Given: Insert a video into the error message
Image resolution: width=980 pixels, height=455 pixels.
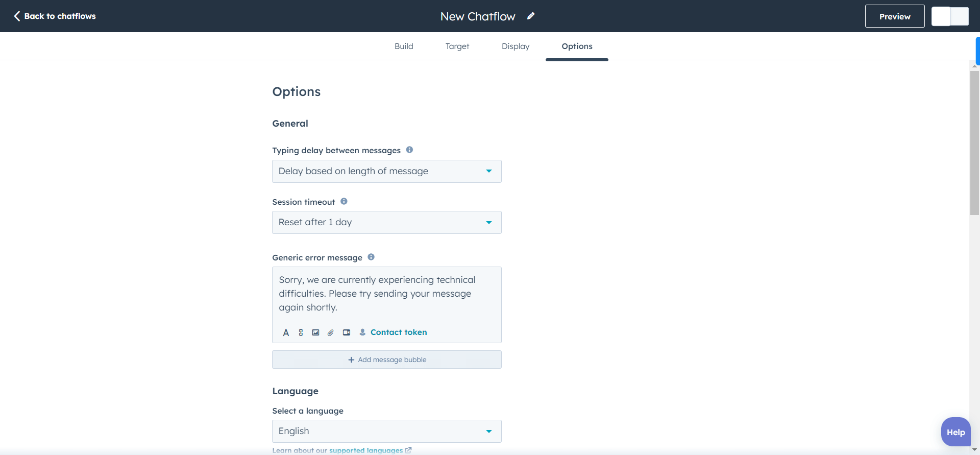Looking at the screenshot, I should (347, 332).
